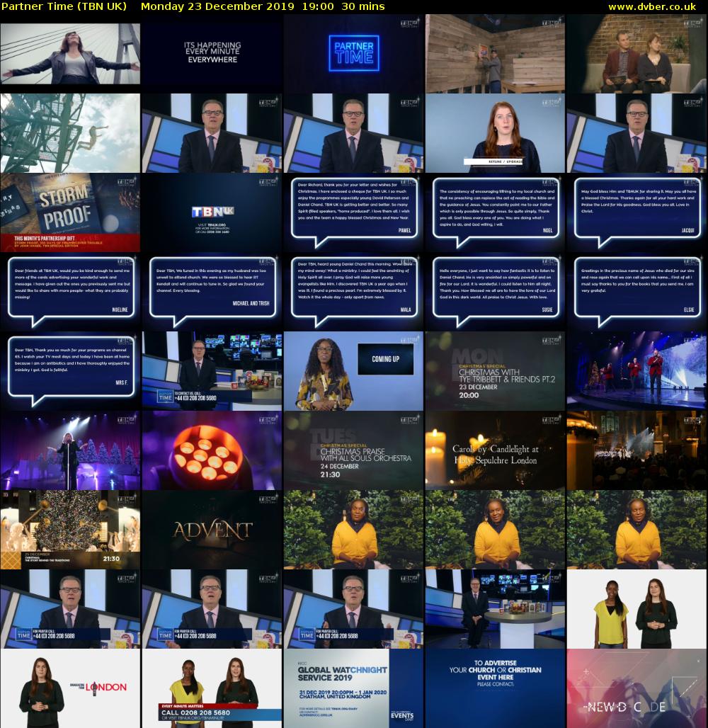Image resolution: width=708 pixels, height=728 pixels.
Task: Click the date 'Monday 23 December 2019'
Action: click(217, 6)
